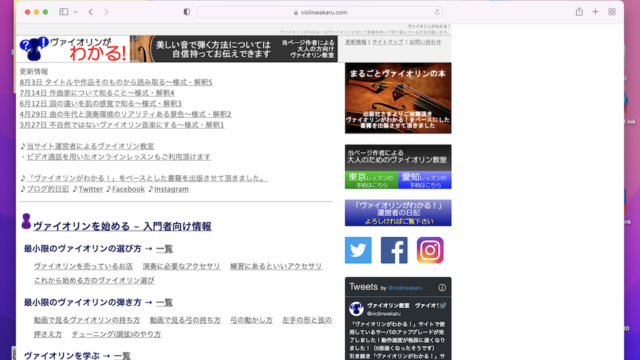Open a new tab with the plus icon
640x360 pixels.
(596, 12)
